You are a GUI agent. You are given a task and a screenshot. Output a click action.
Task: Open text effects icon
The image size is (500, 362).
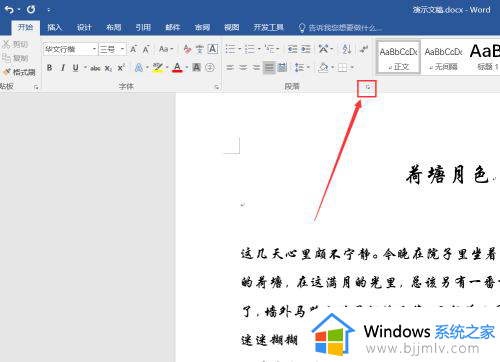point(139,68)
